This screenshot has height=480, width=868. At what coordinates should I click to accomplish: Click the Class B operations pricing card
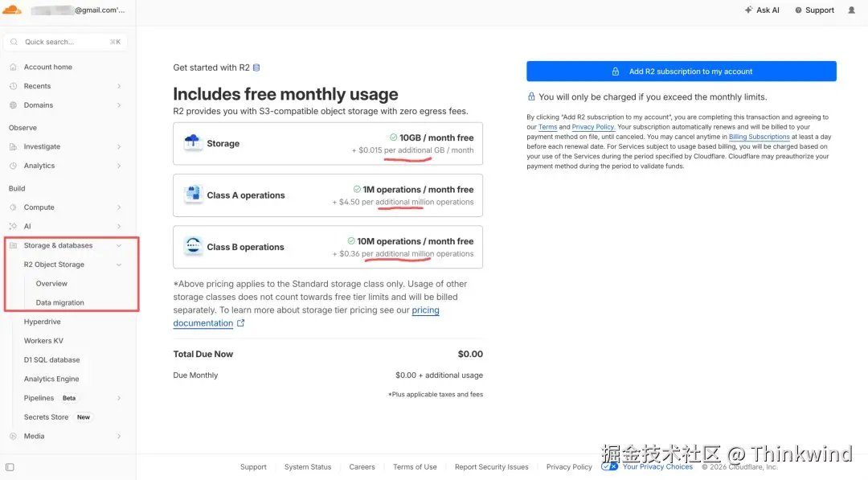(328, 247)
